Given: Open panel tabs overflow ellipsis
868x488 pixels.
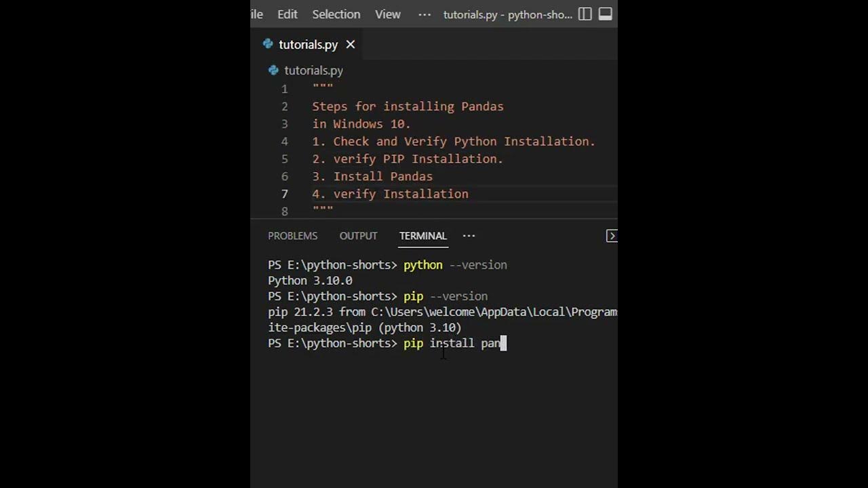Looking at the screenshot, I should pos(469,236).
